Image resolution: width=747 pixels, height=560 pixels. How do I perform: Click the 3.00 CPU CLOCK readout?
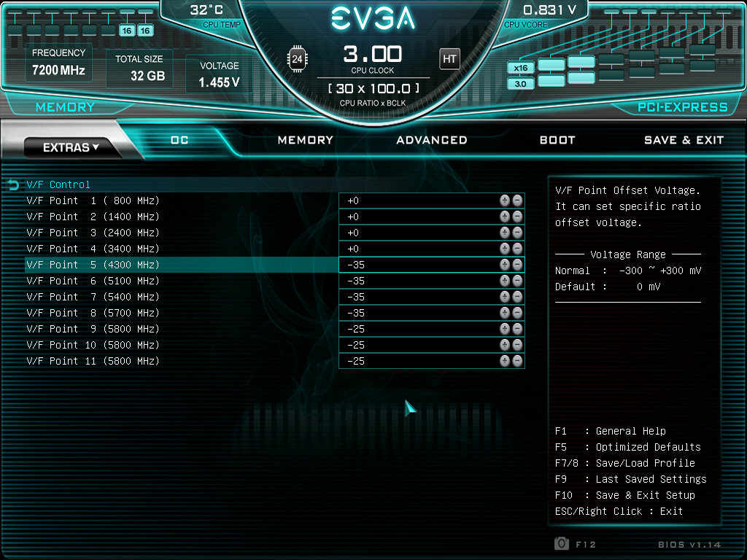click(x=373, y=54)
